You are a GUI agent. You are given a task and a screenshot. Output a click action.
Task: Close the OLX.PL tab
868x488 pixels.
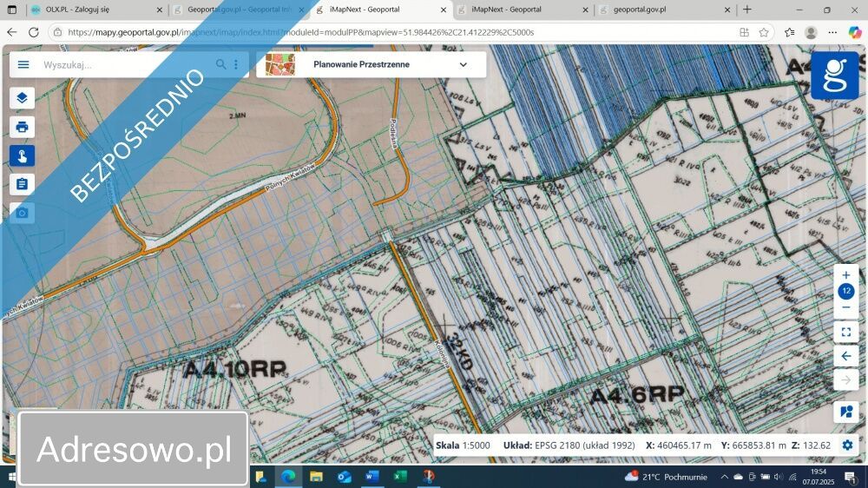point(160,10)
